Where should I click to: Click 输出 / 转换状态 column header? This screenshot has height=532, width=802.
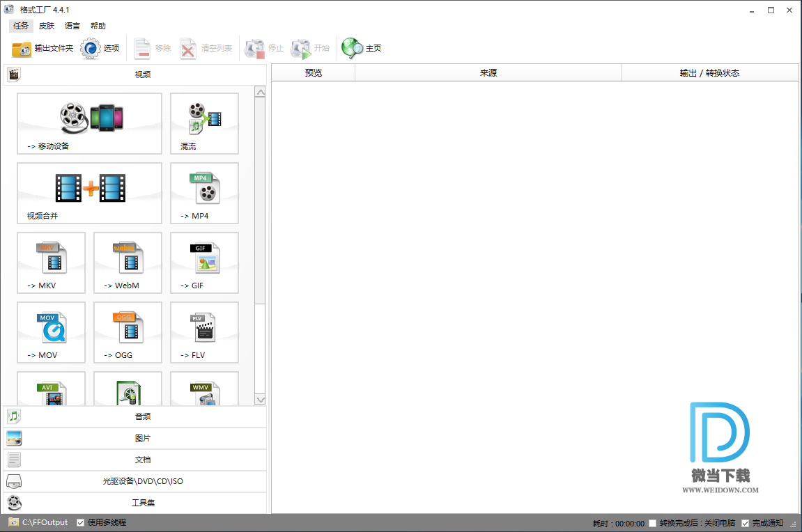(710, 72)
